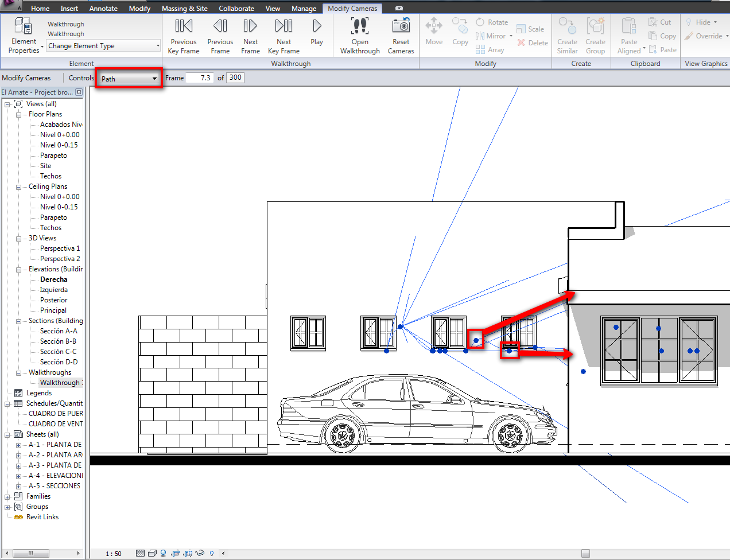Go to the Previous Frame
This screenshot has height=560, width=730.
[x=220, y=26]
